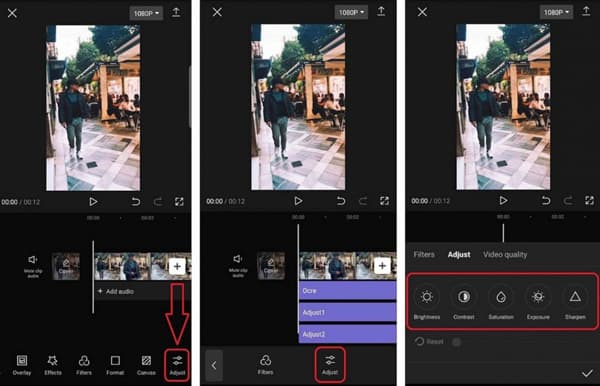Export video from the middle screen
This screenshot has height=386, width=600.
381,11
